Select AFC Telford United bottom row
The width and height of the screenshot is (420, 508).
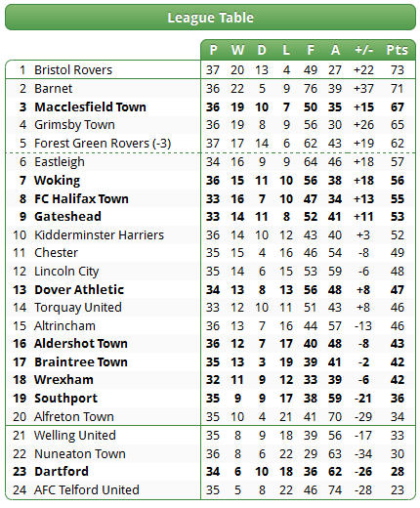point(210,490)
